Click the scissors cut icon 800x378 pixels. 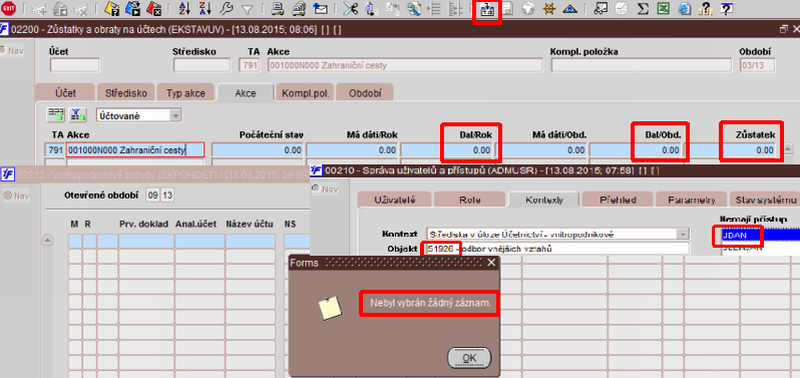[351, 8]
